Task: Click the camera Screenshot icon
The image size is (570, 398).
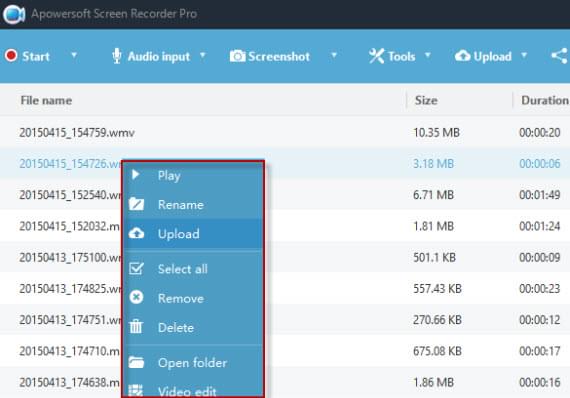Action: 237,56
